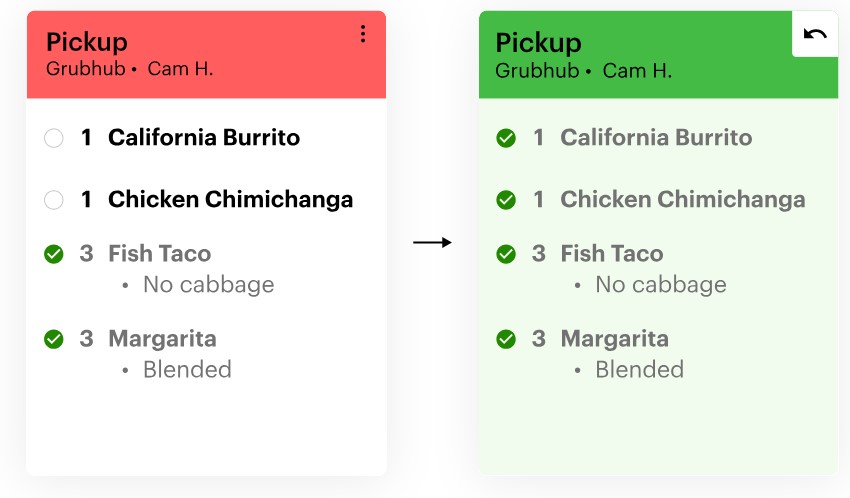Open the three-dot menu on red ticket

363,34
